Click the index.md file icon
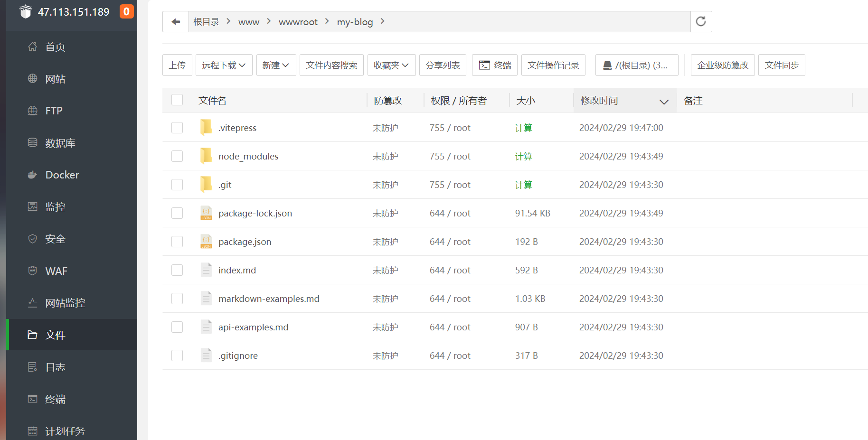 (x=206, y=270)
